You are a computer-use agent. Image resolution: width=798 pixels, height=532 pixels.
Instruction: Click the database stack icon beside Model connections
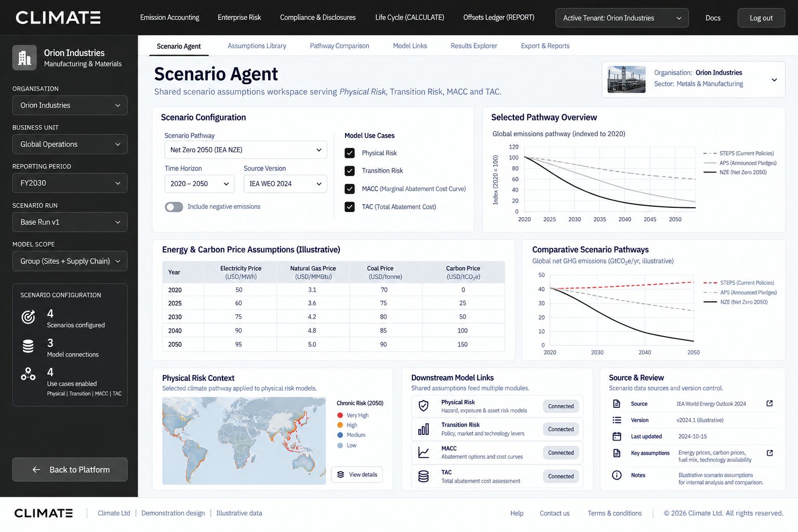point(28,346)
